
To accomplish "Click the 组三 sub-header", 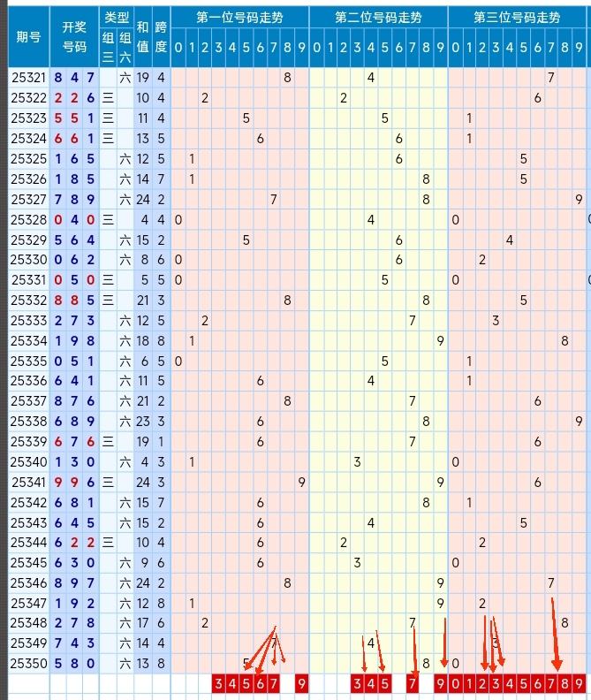I will pos(108,48).
